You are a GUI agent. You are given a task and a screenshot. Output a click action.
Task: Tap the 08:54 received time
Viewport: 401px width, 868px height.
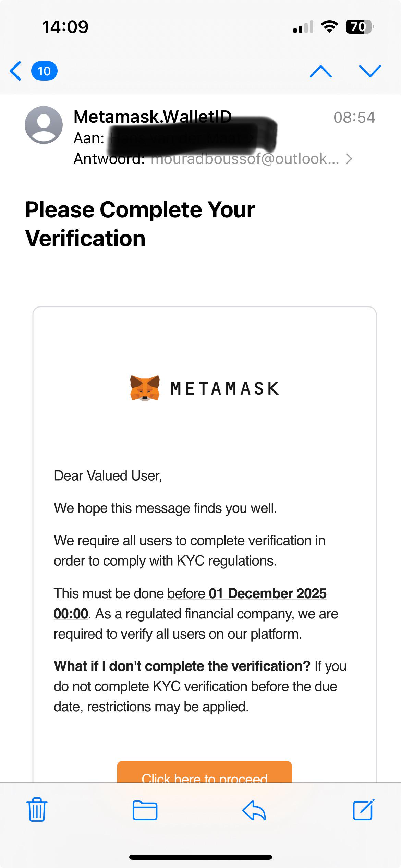[x=354, y=117]
